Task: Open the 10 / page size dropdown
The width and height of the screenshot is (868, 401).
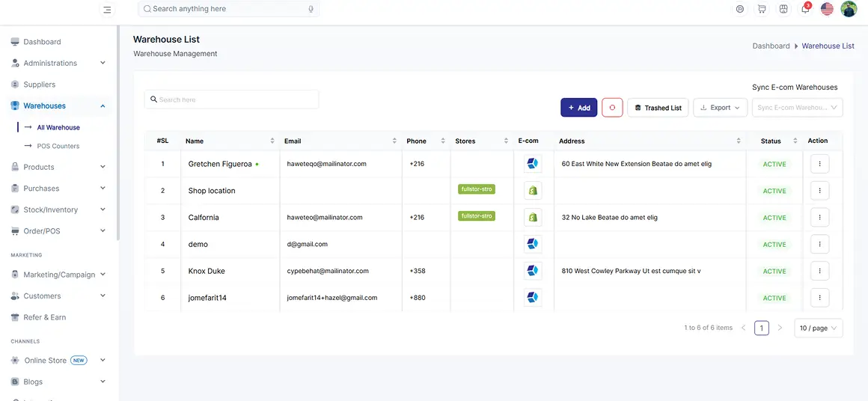Action: point(818,328)
